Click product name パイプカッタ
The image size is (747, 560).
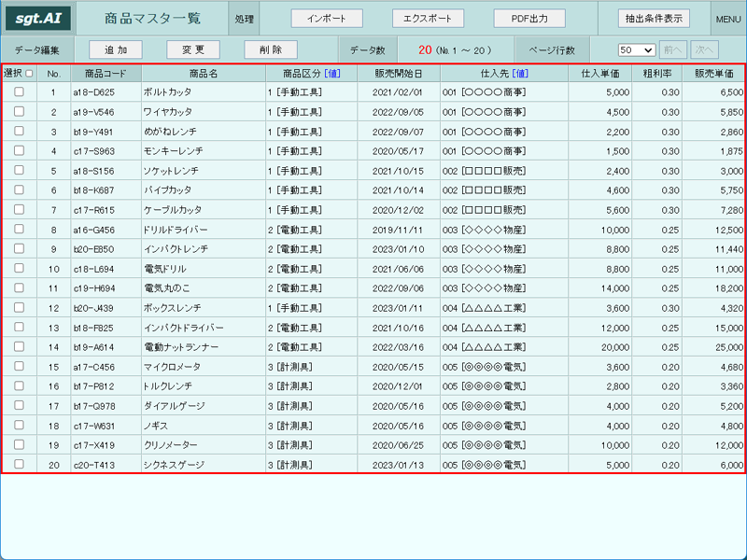tap(168, 190)
